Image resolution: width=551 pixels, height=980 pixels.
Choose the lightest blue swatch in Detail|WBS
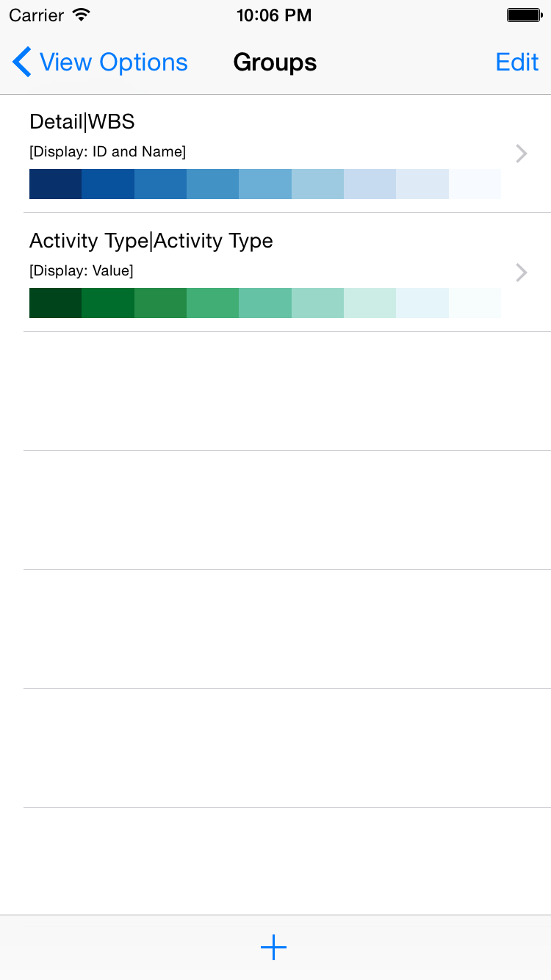point(475,184)
